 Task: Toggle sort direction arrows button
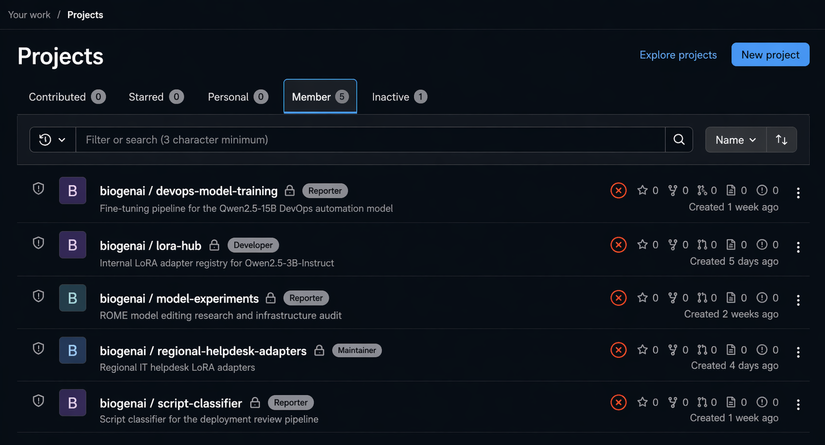click(x=781, y=140)
